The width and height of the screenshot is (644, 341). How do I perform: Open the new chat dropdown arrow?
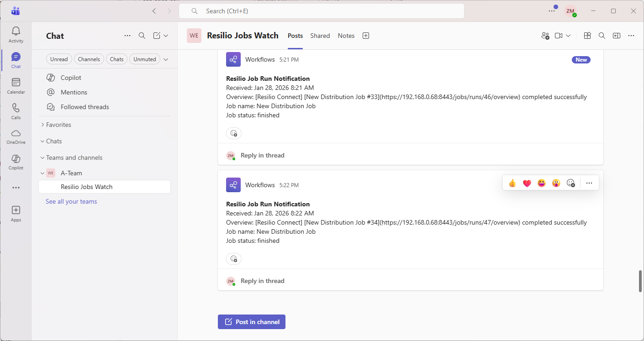click(x=166, y=36)
